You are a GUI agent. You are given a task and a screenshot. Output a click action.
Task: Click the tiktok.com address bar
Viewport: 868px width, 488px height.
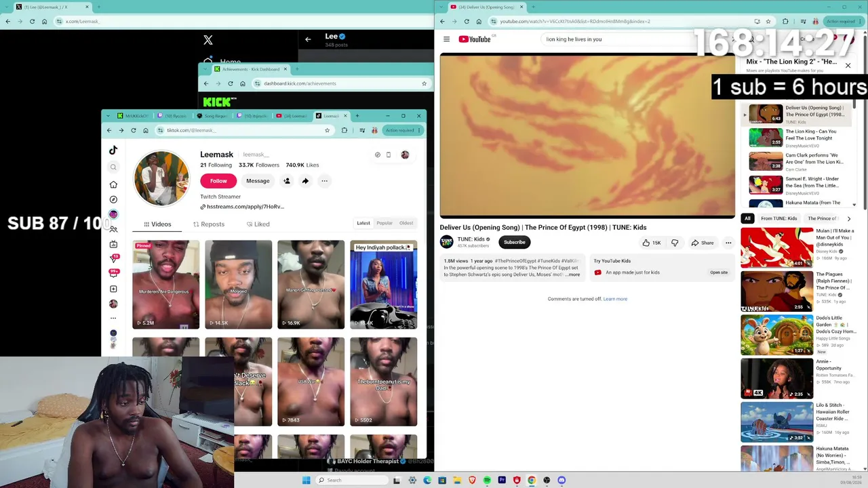click(x=239, y=130)
